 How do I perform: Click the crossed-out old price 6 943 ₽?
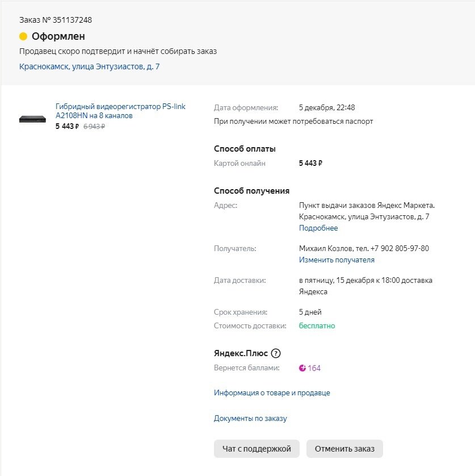click(x=94, y=126)
